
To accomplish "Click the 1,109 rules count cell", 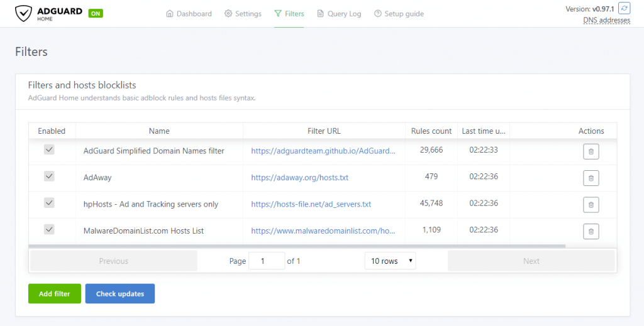I will 431,230.
